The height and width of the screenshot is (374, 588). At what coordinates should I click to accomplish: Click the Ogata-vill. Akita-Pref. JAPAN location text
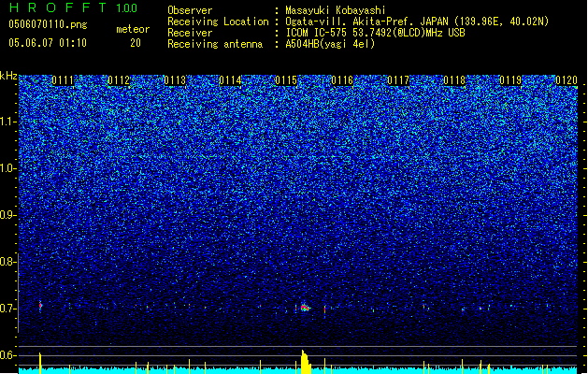[x=417, y=22]
